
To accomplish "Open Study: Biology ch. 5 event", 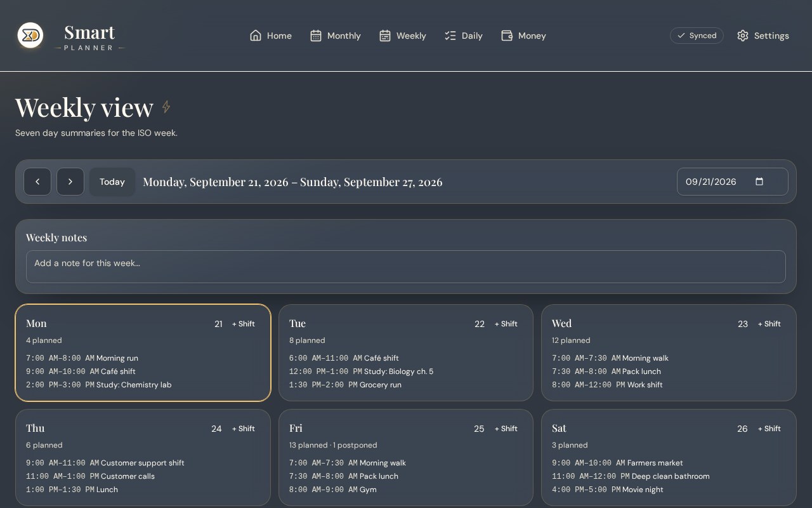I will pyautogui.click(x=361, y=371).
